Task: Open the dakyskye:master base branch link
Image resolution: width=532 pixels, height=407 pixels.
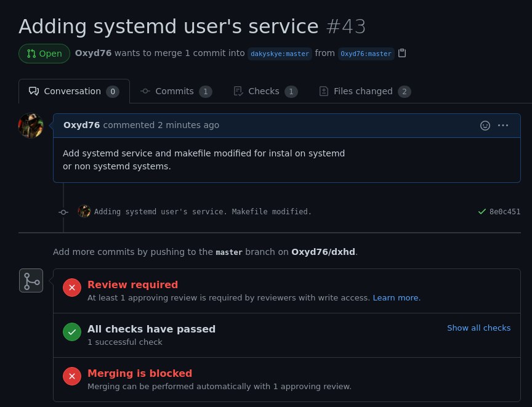Action: pyautogui.click(x=280, y=54)
